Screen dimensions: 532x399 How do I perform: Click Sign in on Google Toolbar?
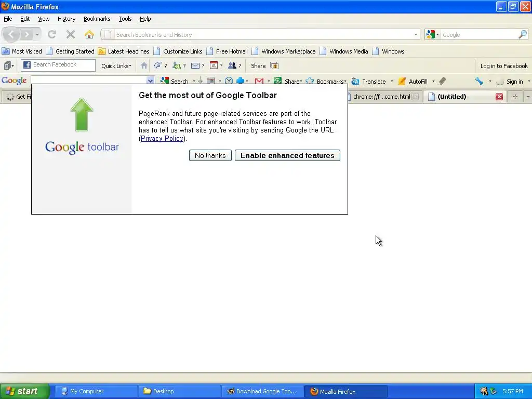[514, 82]
